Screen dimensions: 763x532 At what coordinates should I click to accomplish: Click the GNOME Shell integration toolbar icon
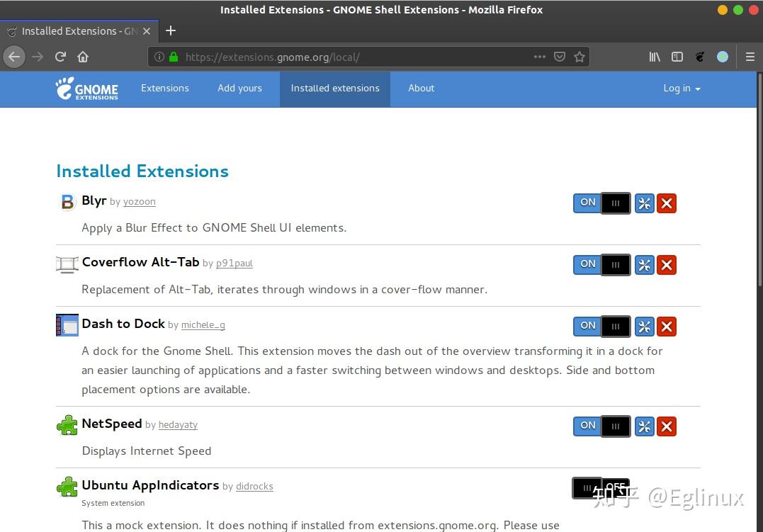coord(700,57)
